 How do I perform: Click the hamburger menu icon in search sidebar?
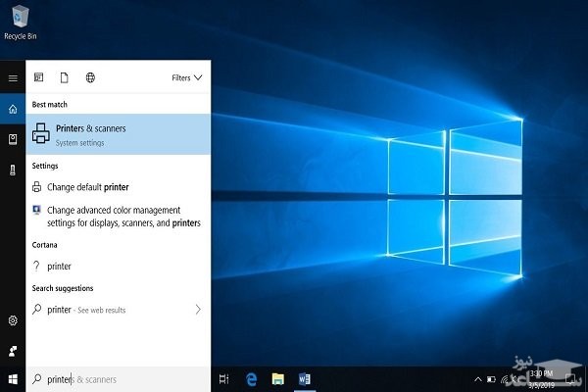coord(13,76)
